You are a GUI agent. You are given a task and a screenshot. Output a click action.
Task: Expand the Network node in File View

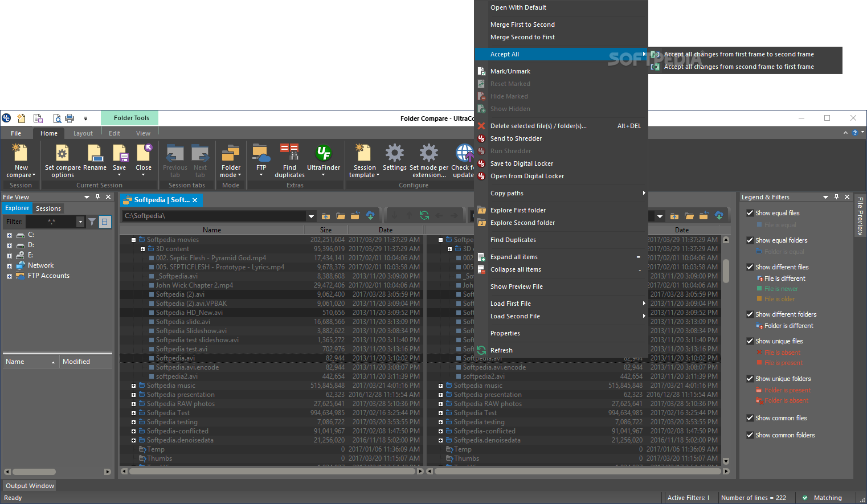[9, 266]
